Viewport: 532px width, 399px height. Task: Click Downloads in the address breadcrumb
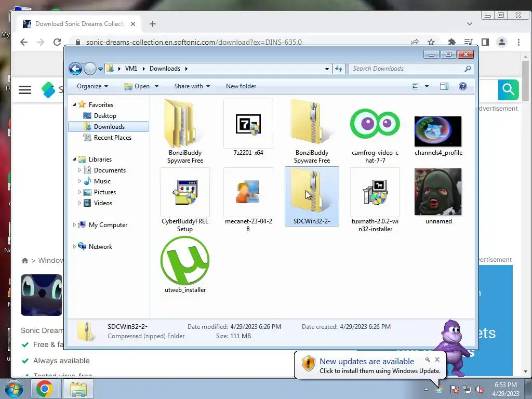pyautogui.click(x=165, y=69)
